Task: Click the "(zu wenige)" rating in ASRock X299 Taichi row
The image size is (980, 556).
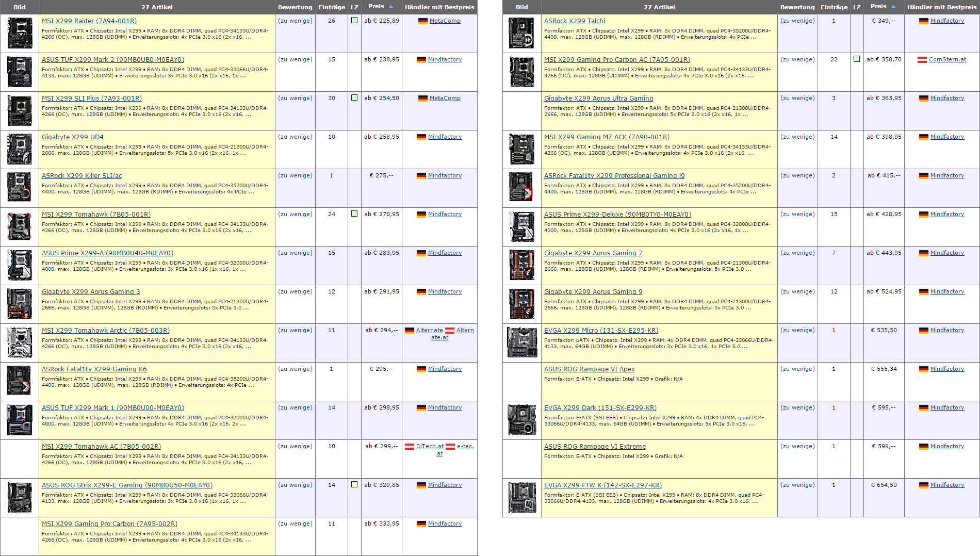Action: (797, 21)
